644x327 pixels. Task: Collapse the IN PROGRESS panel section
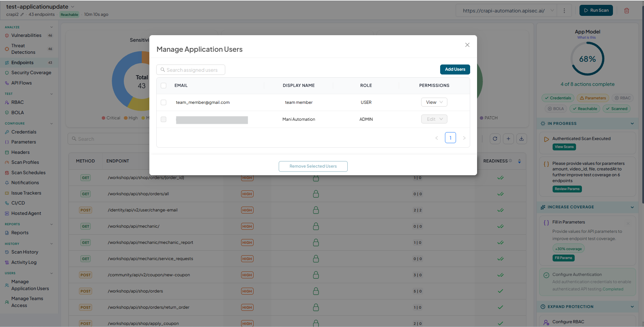coord(632,123)
